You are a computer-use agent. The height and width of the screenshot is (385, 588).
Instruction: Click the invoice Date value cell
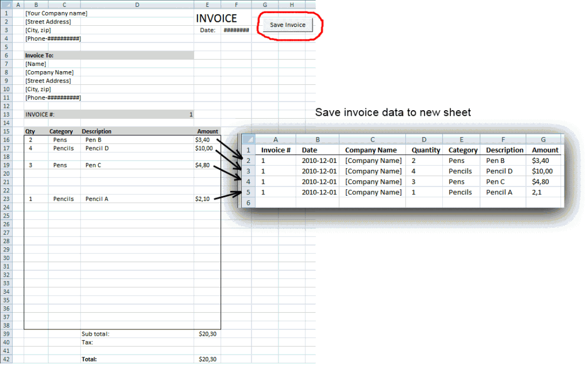click(236, 30)
